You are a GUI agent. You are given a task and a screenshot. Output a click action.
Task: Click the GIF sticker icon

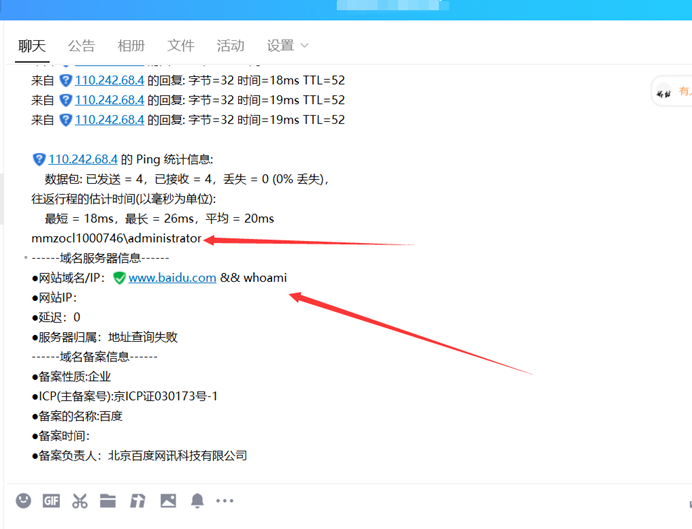(x=51, y=500)
